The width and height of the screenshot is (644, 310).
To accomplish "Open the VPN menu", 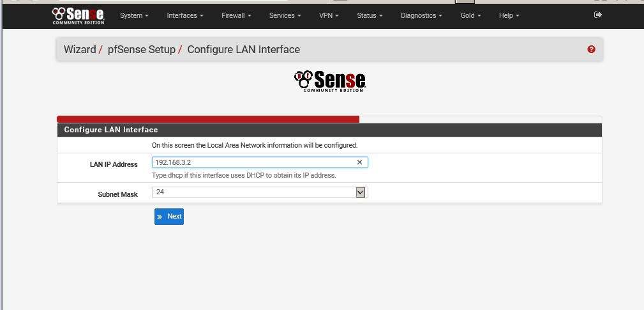I will click(x=329, y=15).
